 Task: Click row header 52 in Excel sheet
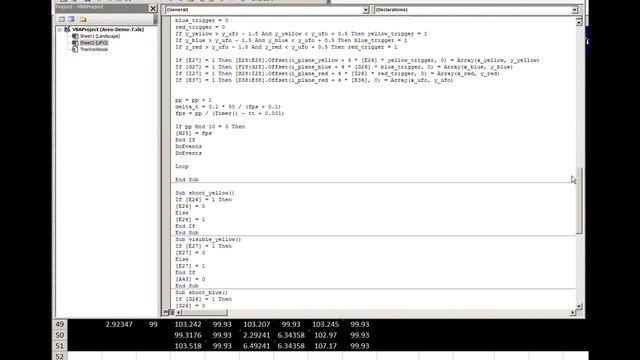(60, 356)
